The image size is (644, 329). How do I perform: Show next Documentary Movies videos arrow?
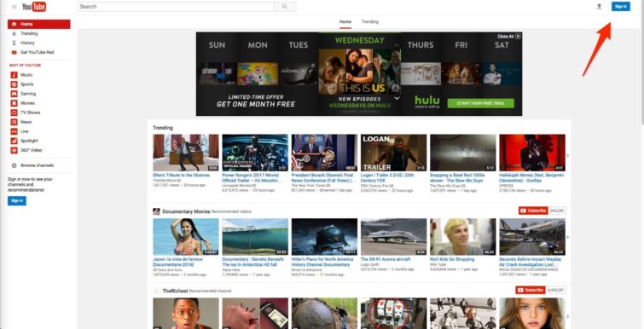tap(568, 237)
